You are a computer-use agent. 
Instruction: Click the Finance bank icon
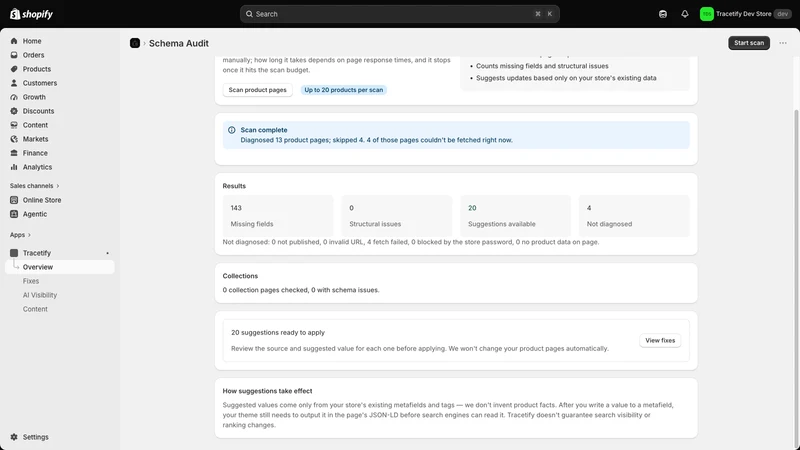[x=14, y=153]
